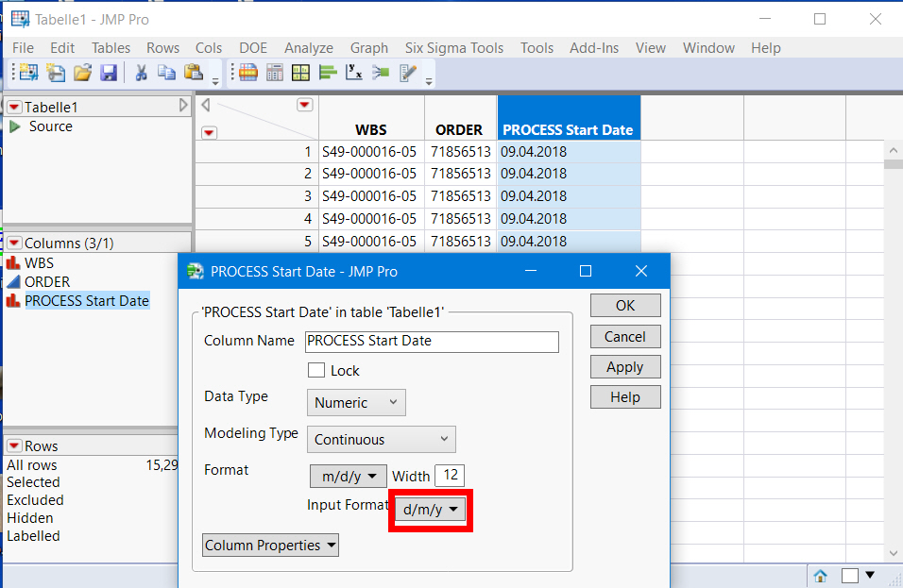903x588 pixels.
Task: Click the Apply button
Action: [x=624, y=367]
